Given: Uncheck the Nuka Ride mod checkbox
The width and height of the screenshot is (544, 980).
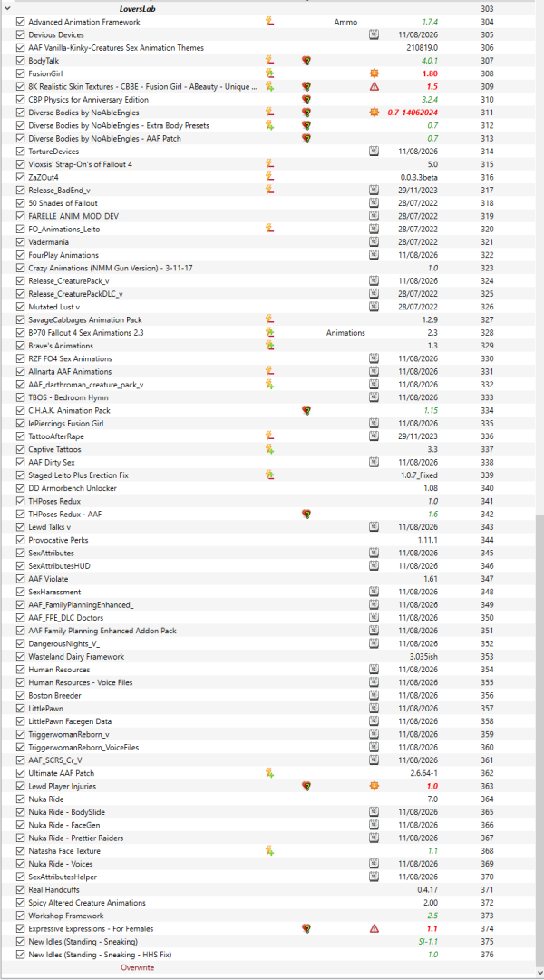Looking at the screenshot, I should 21,799.
